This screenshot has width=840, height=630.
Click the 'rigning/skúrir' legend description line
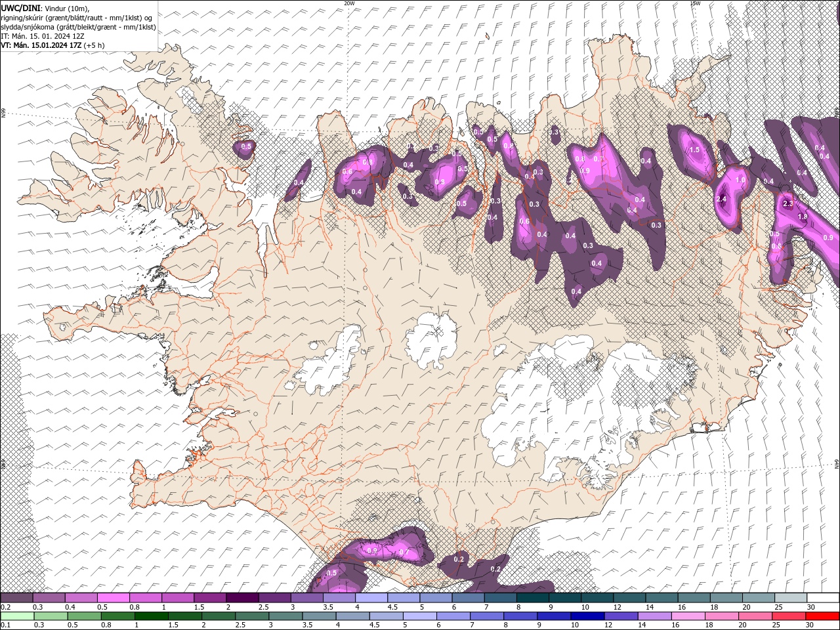[x=77, y=17]
